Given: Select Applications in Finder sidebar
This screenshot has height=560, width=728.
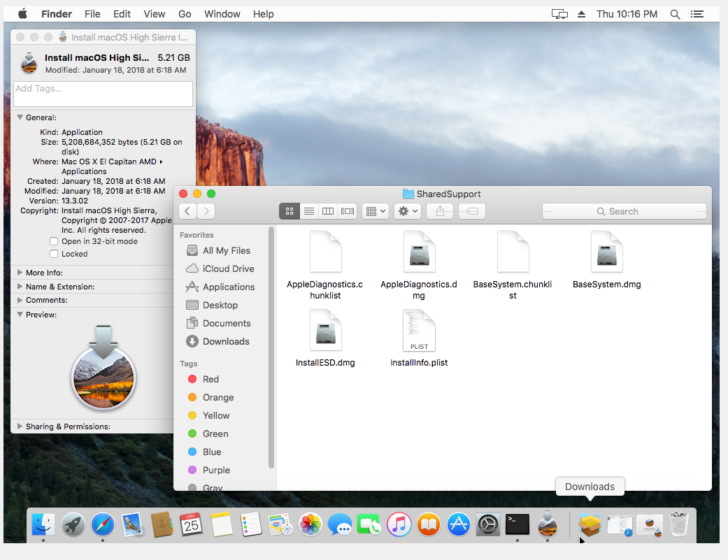Looking at the screenshot, I should (x=228, y=287).
